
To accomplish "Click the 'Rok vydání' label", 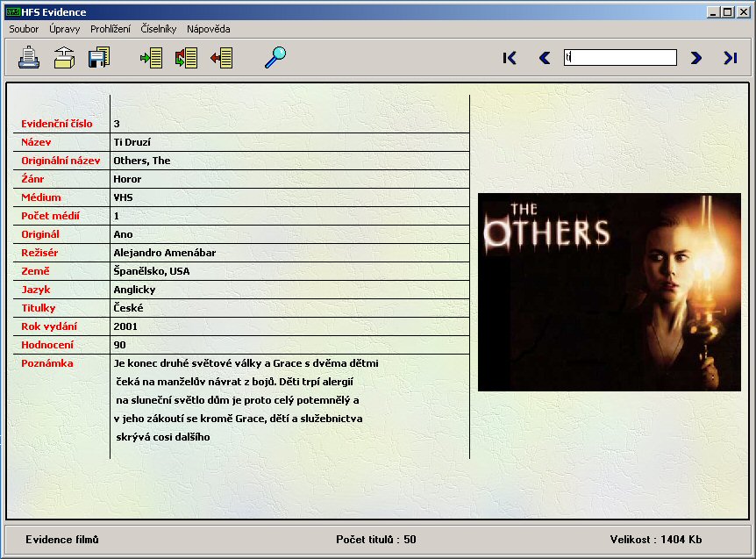I will (49, 326).
